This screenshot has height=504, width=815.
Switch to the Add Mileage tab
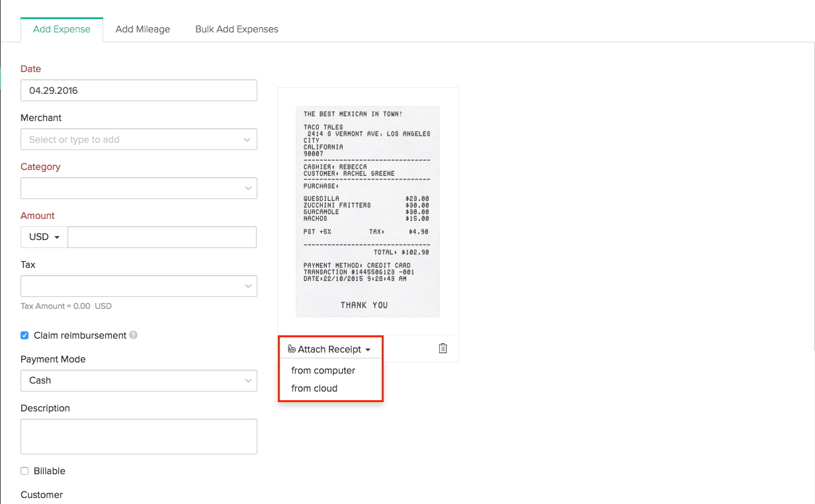coord(143,29)
